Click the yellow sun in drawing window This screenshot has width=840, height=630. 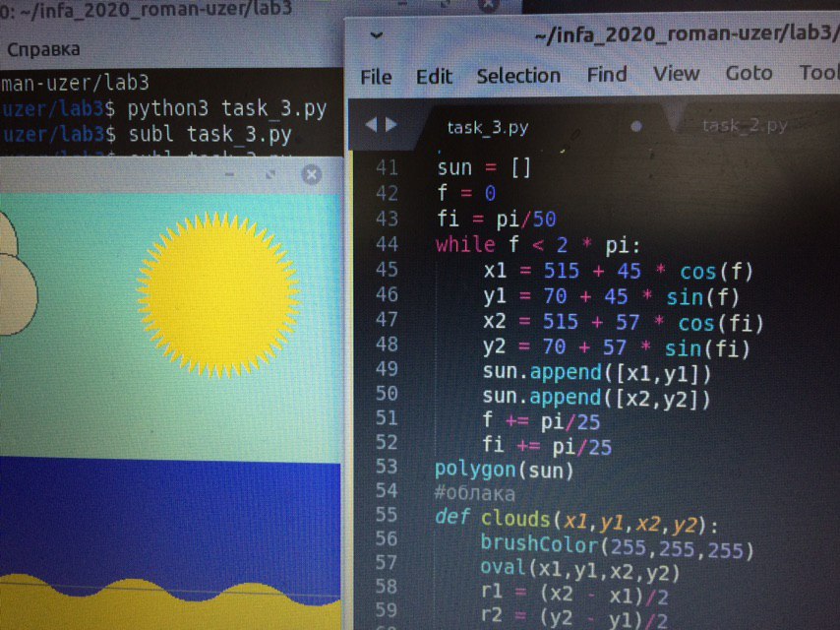pos(217,295)
